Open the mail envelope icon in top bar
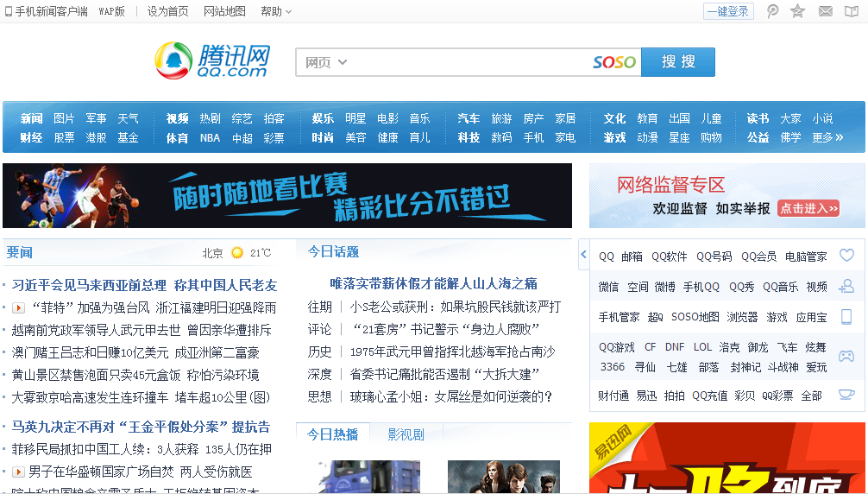The width and height of the screenshot is (868, 494). point(826,11)
